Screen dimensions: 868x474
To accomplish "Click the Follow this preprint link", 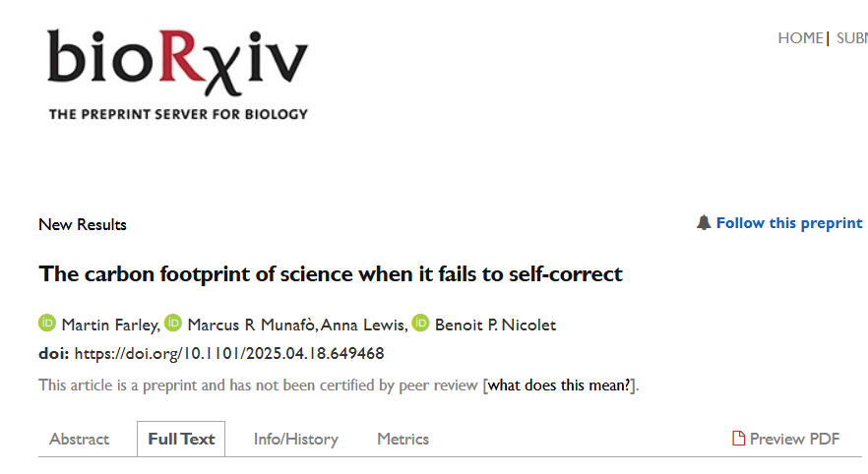I will click(x=789, y=223).
